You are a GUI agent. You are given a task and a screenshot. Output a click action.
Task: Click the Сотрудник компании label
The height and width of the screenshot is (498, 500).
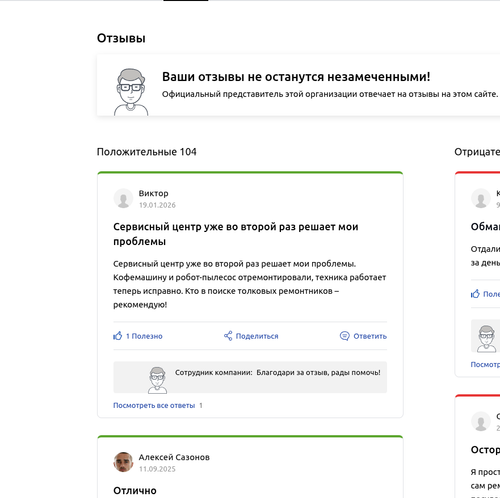(214, 372)
